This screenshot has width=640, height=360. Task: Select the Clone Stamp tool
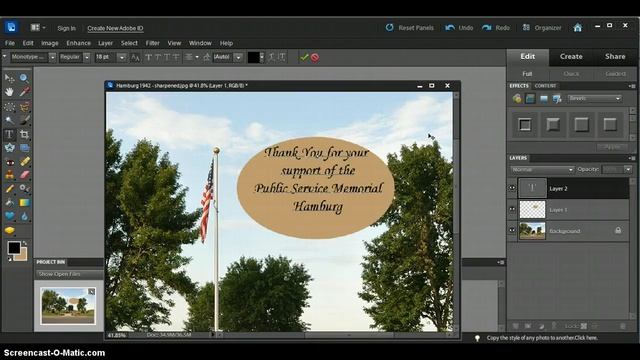pyautogui.click(x=9, y=175)
